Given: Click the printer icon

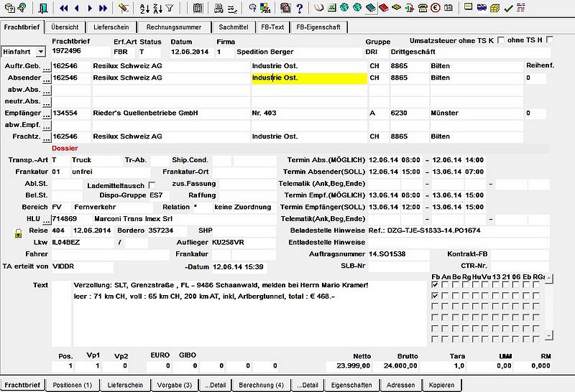Looking at the screenshot, I should pos(218,8).
